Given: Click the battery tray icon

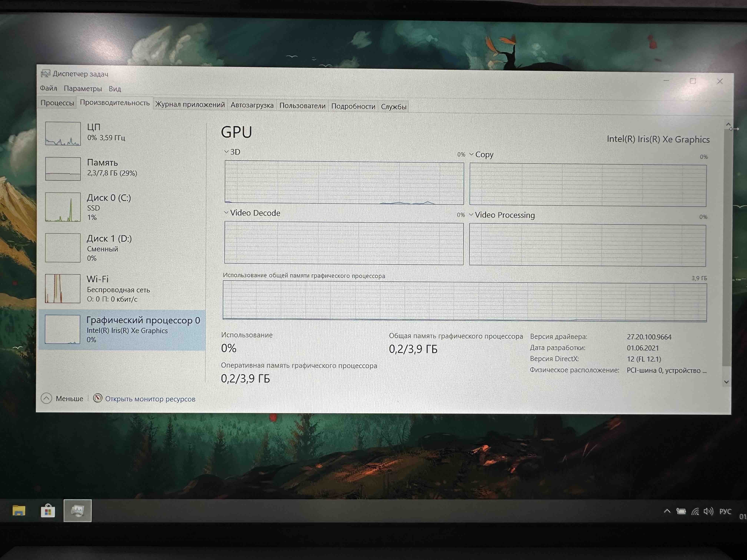Looking at the screenshot, I should point(681,511).
